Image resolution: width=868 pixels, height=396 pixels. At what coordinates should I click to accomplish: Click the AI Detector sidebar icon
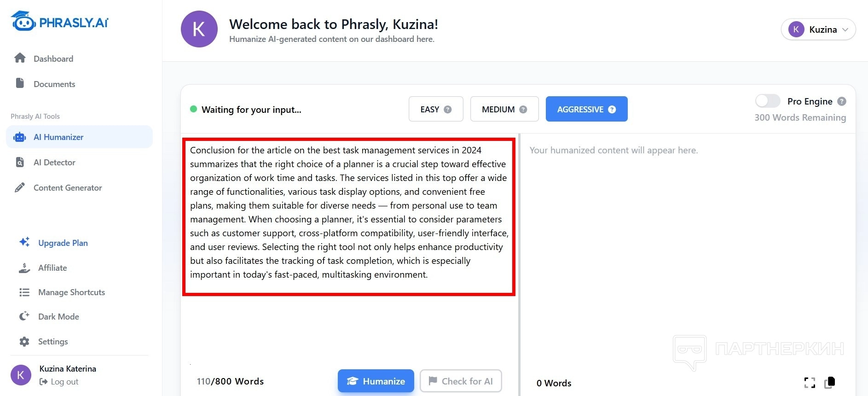coord(20,162)
